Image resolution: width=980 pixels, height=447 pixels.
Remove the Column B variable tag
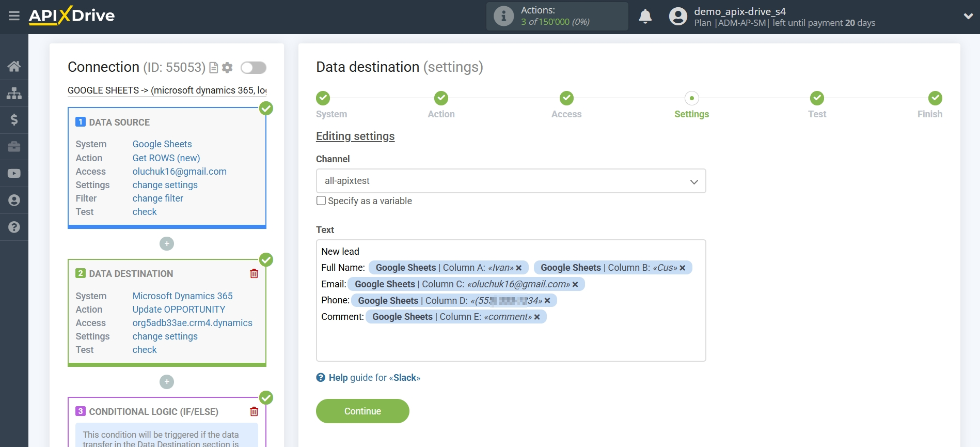coord(683,268)
